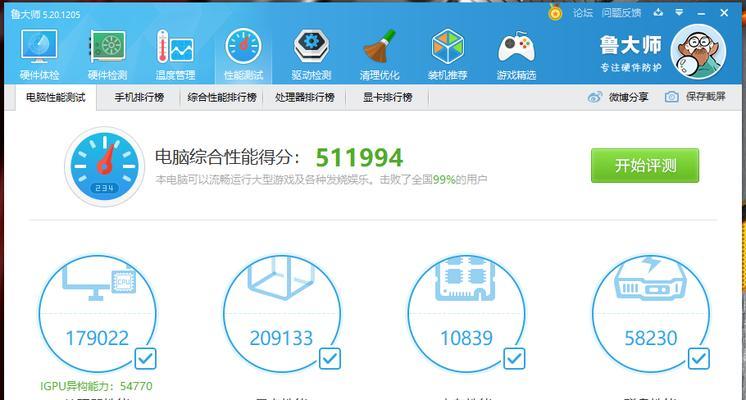Click processor score 179022

97,338
